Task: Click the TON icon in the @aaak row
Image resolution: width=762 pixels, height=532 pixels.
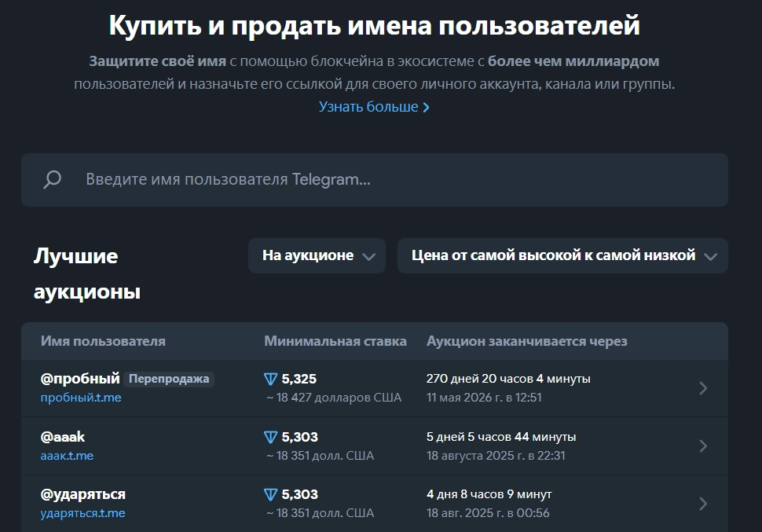Action: pyautogui.click(x=270, y=437)
